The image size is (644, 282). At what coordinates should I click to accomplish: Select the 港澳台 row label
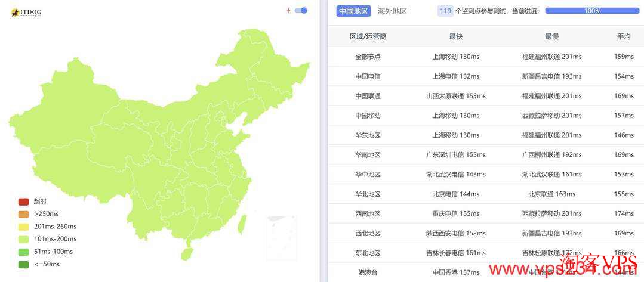tap(368, 272)
